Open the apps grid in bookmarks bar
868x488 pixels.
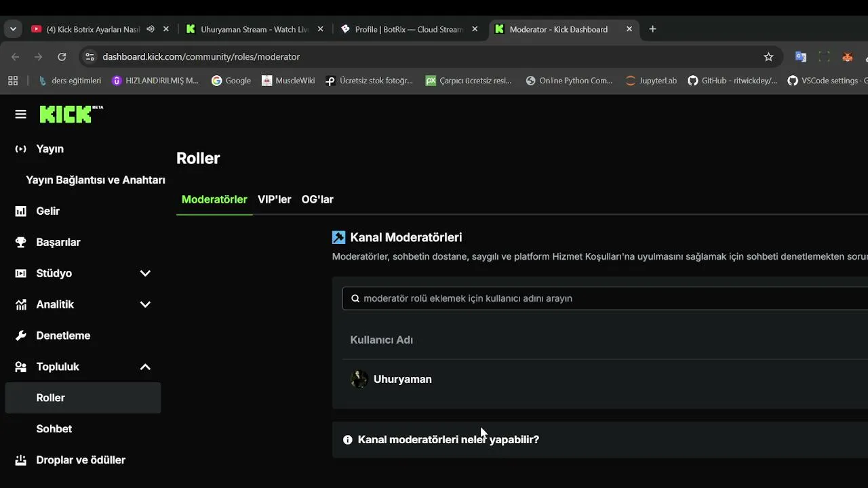pyautogui.click(x=13, y=81)
